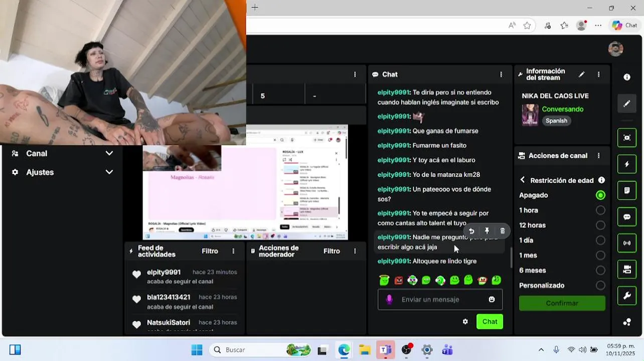The width and height of the screenshot is (644, 361).
Task: Click the Conversando category link
Action: click(x=563, y=109)
